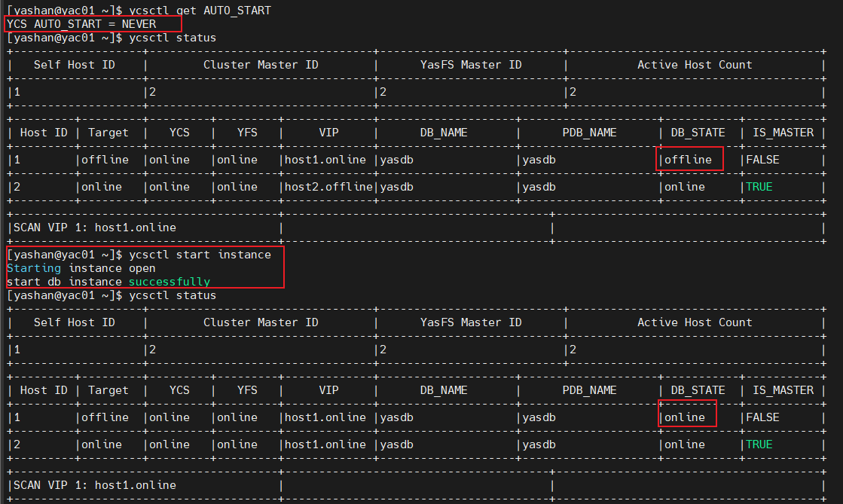Click the second 'ycsctl status' command line
Screen dimensions: 843x504
pos(111,295)
